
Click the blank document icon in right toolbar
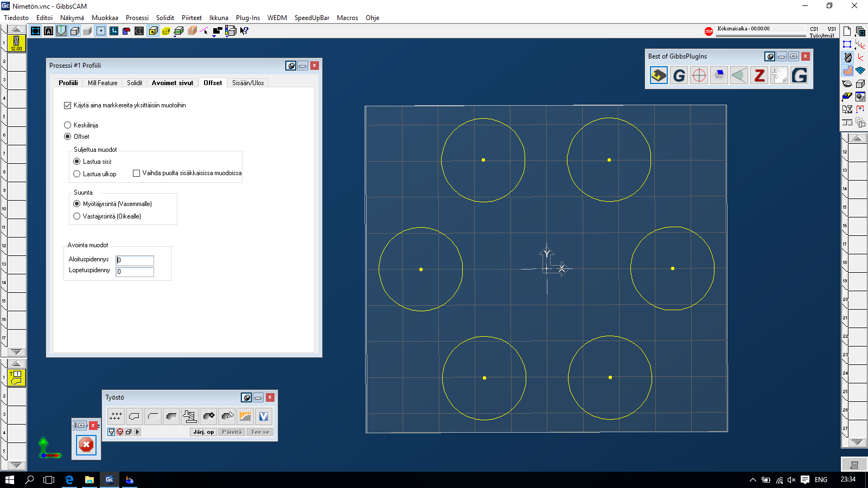click(x=847, y=31)
